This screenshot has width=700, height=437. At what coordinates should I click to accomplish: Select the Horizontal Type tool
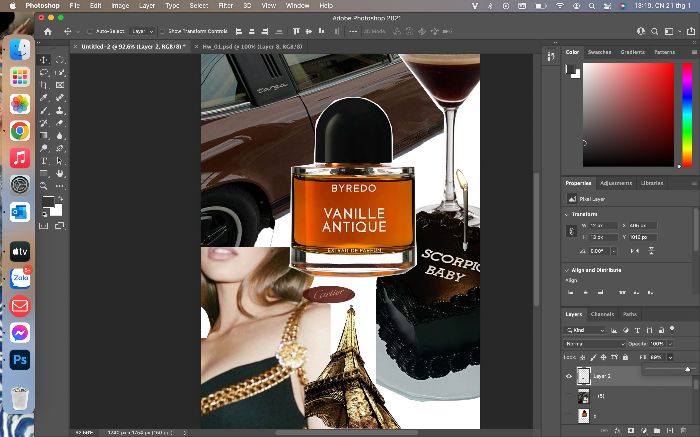(x=44, y=161)
